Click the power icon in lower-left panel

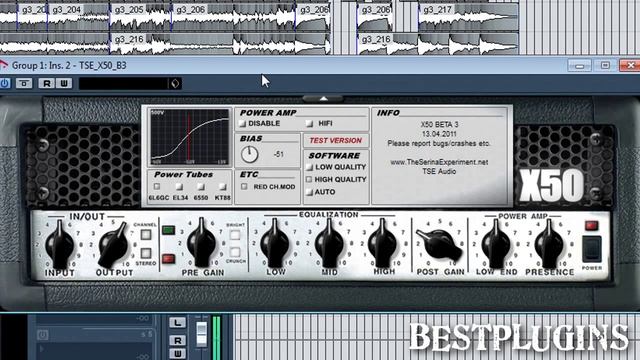(42, 335)
